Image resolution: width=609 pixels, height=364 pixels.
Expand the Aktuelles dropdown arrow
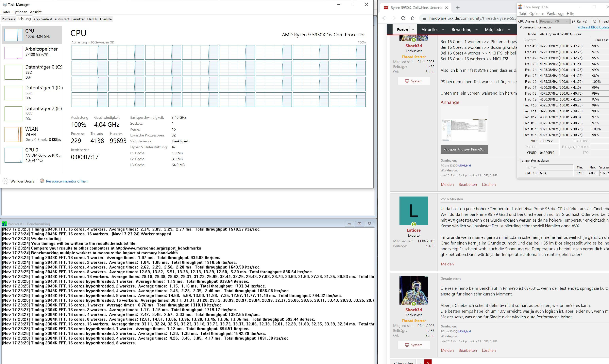tap(443, 30)
